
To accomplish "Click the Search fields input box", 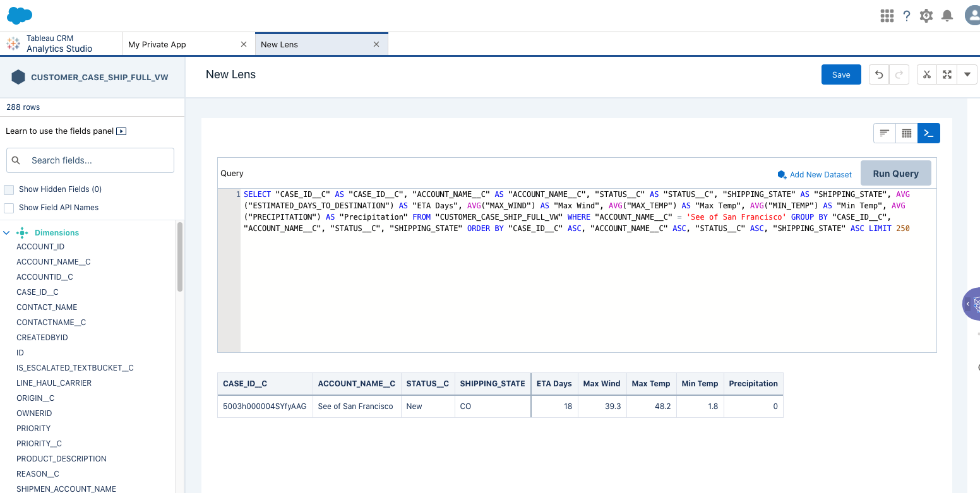I will [x=90, y=160].
